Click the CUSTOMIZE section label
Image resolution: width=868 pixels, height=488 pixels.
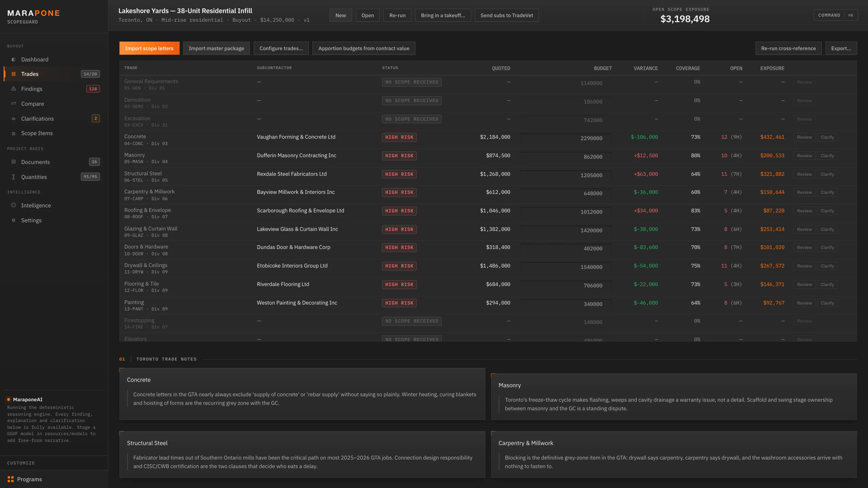[21, 463]
